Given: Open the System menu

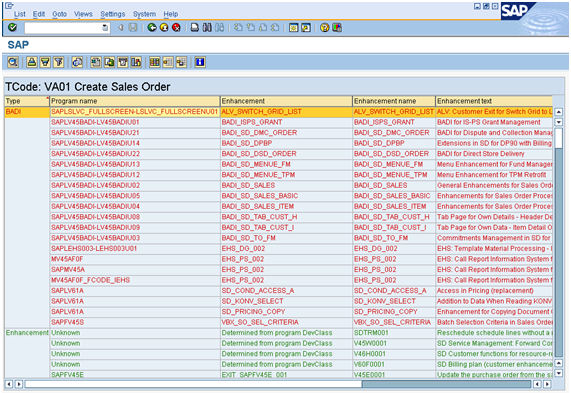Looking at the screenshot, I should [x=144, y=14].
